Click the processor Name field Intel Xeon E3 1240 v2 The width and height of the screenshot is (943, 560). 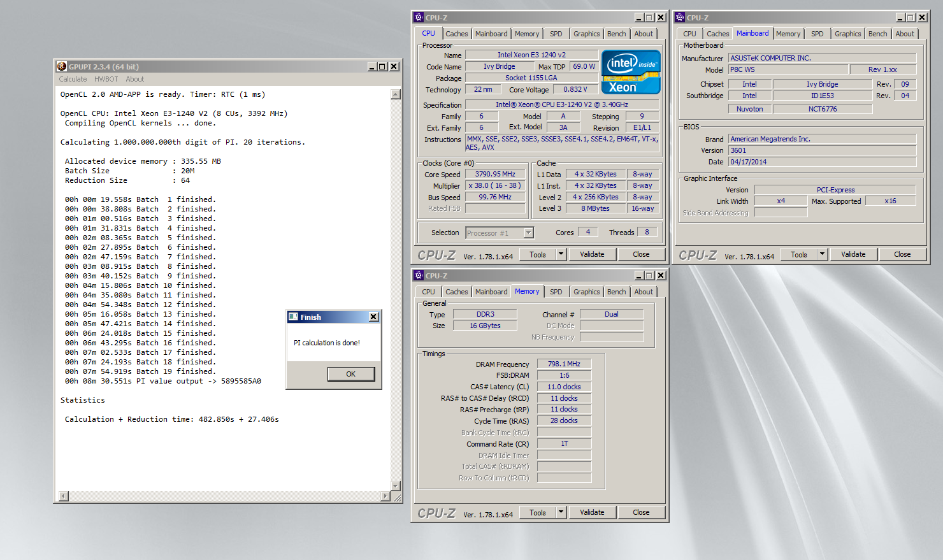(531, 55)
